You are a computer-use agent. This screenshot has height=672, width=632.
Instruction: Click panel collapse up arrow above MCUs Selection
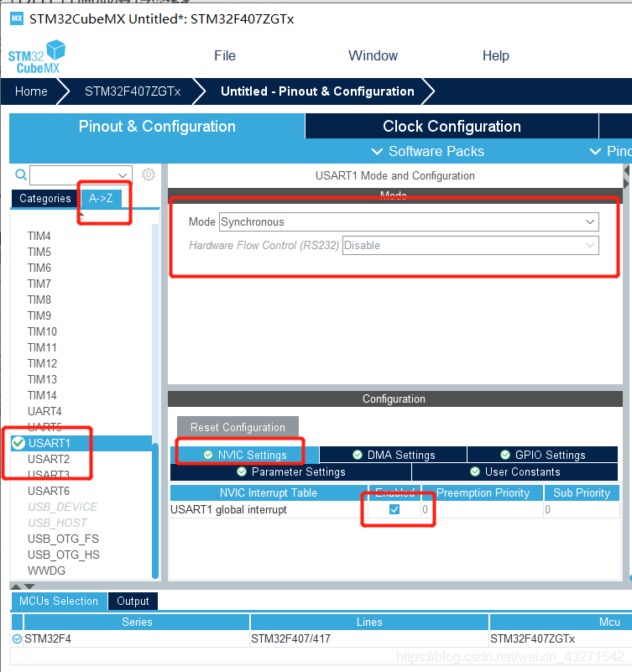[x=15, y=586]
